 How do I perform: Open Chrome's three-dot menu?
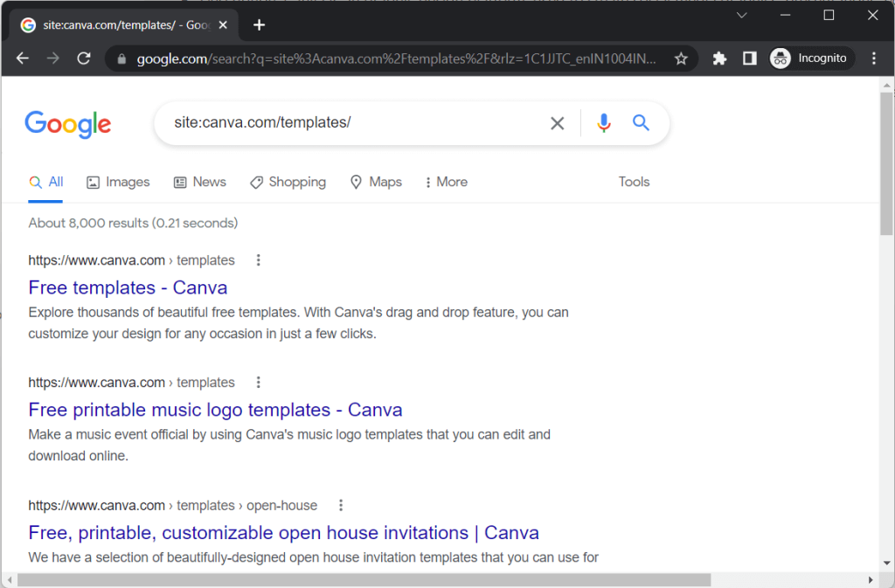pos(874,59)
